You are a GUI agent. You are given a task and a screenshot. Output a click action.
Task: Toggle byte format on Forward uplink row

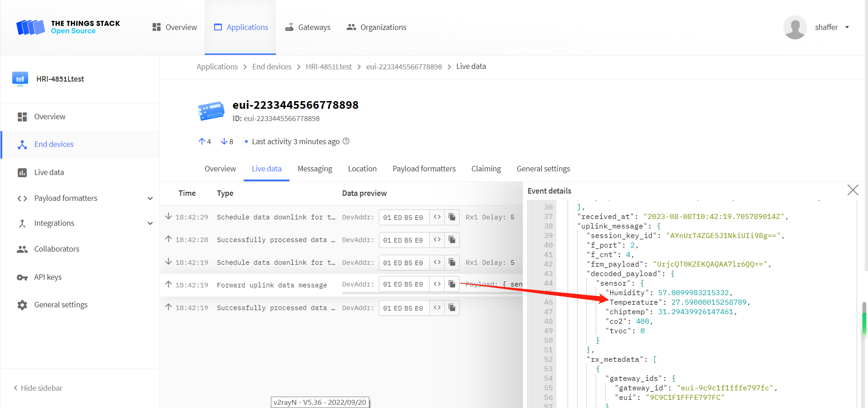[437, 284]
